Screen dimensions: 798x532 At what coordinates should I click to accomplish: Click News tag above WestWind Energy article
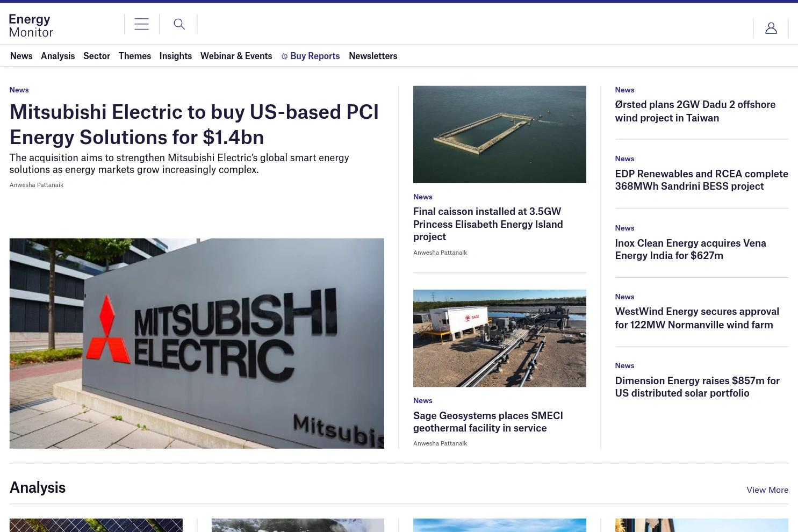[624, 297]
